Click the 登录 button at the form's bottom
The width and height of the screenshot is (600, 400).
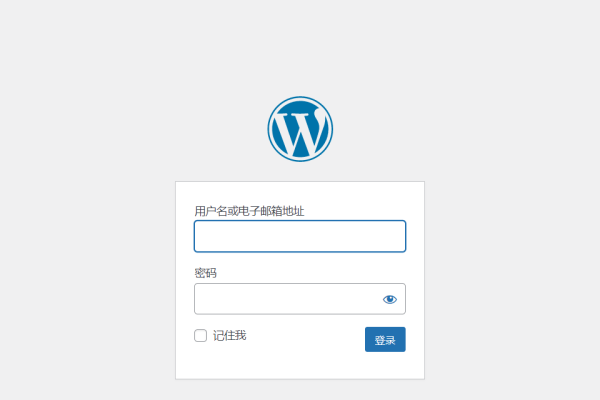point(385,339)
